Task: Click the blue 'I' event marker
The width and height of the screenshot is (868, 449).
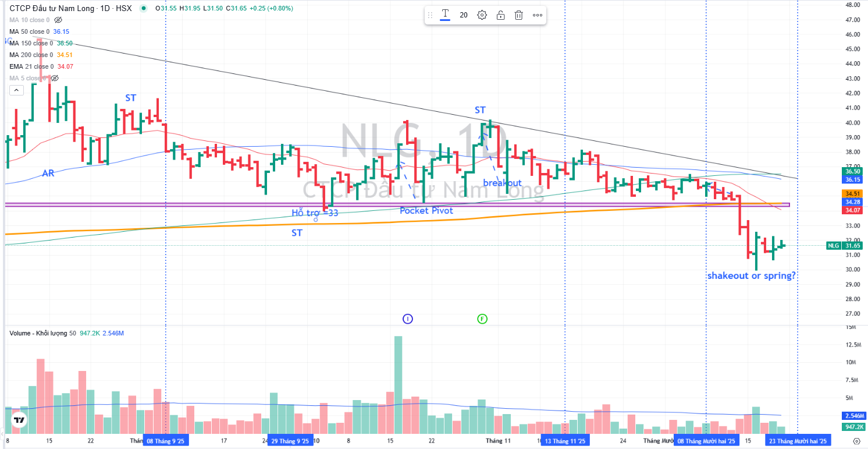Action: pyautogui.click(x=408, y=319)
